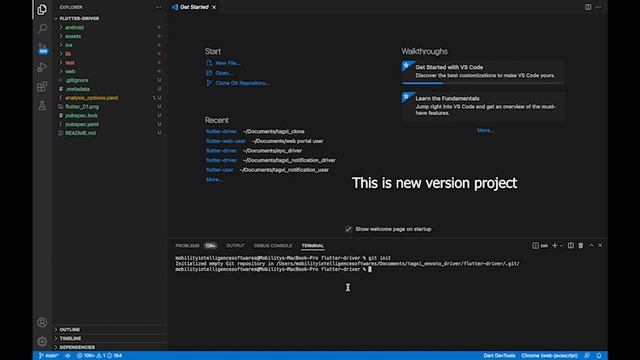
Task: Synchronize changes cloud icon in status bar
Action: (68, 356)
